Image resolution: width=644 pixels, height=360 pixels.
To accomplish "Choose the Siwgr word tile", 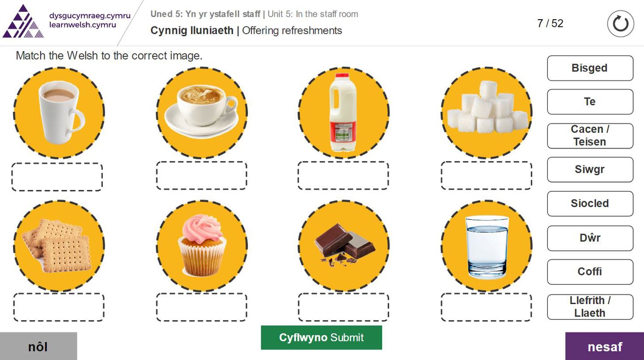I will click(590, 169).
